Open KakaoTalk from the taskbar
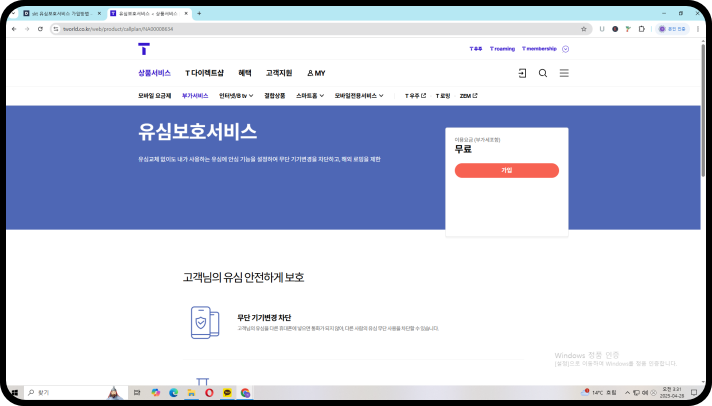 [227, 392]
